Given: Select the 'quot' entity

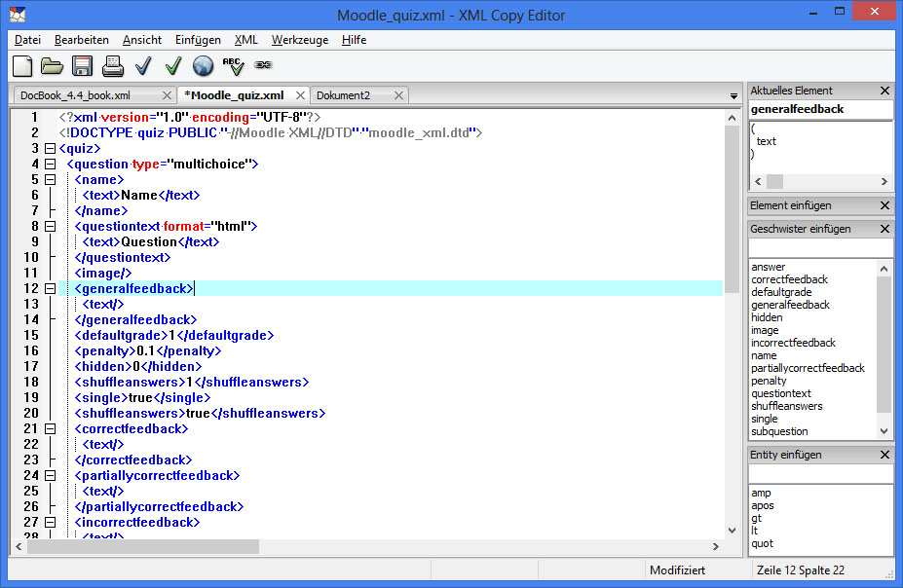Looking at the screenshot, I should point(762,543).
